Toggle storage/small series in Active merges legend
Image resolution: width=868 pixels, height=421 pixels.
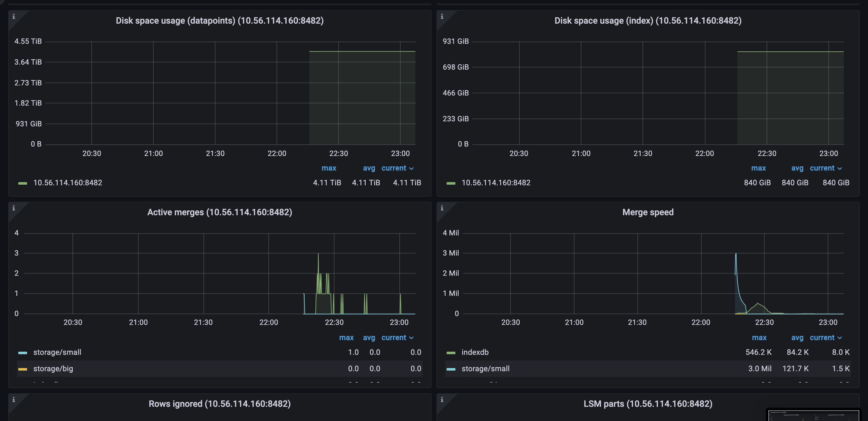pyautogui.click(x=57, y=352)
